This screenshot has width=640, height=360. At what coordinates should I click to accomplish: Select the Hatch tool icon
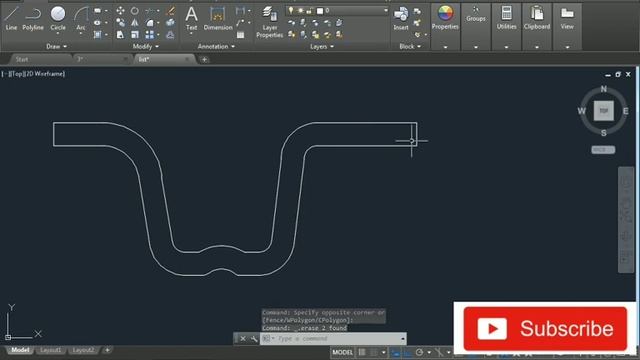(98, 35)
